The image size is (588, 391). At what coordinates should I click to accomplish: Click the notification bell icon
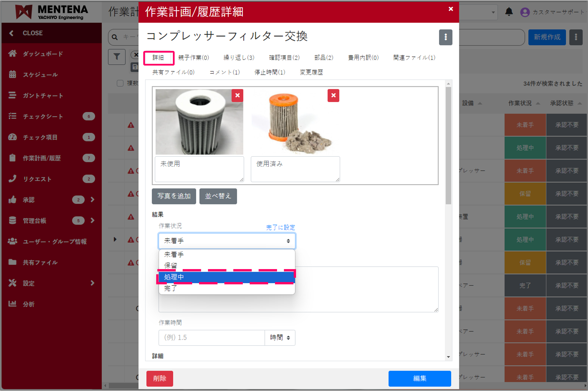(509, 12)
